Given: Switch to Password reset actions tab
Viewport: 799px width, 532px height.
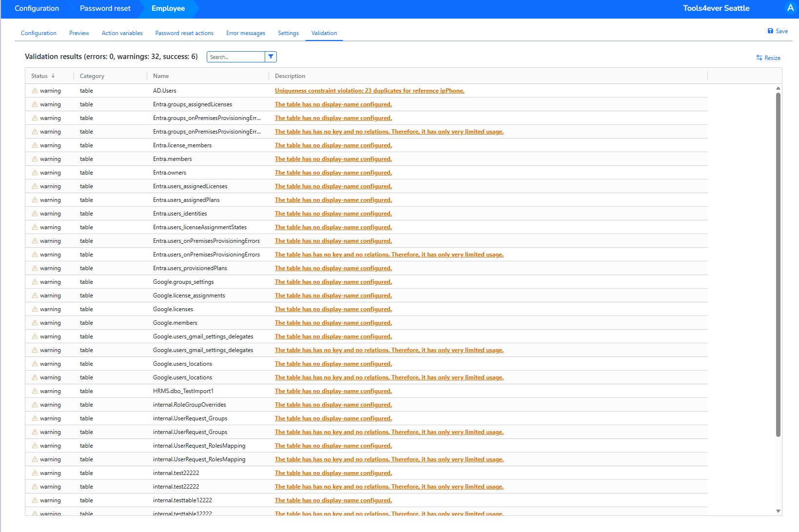Looking at the screenshot, I should [184, 33].
